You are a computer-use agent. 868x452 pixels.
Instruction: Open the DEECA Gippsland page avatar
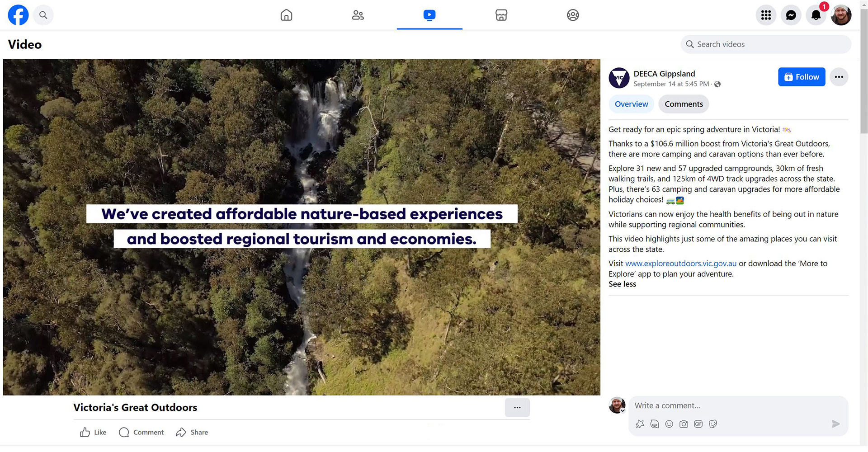[x=619, y=78]
